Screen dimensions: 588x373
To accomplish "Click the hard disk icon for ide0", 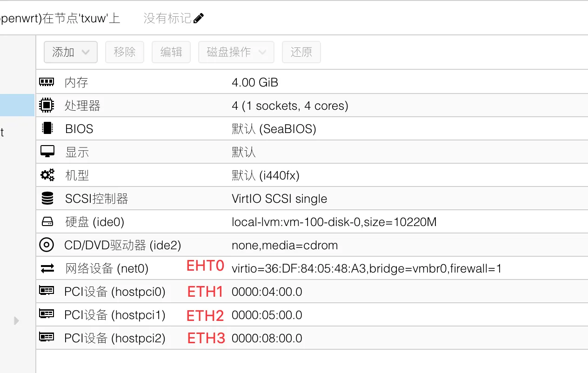I will click(x=47, y=222).
